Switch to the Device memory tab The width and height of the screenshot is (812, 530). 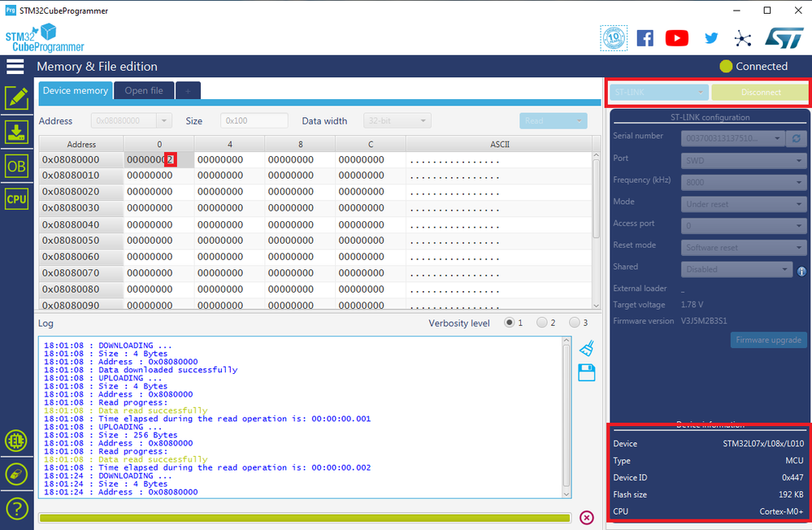coord(75,91)
